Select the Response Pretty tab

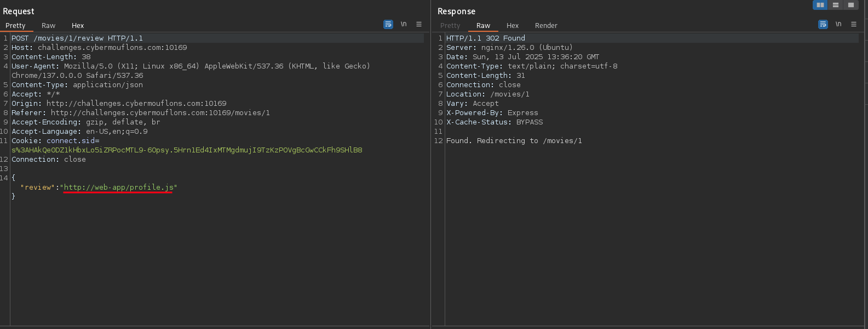click(x=450, y=26)
